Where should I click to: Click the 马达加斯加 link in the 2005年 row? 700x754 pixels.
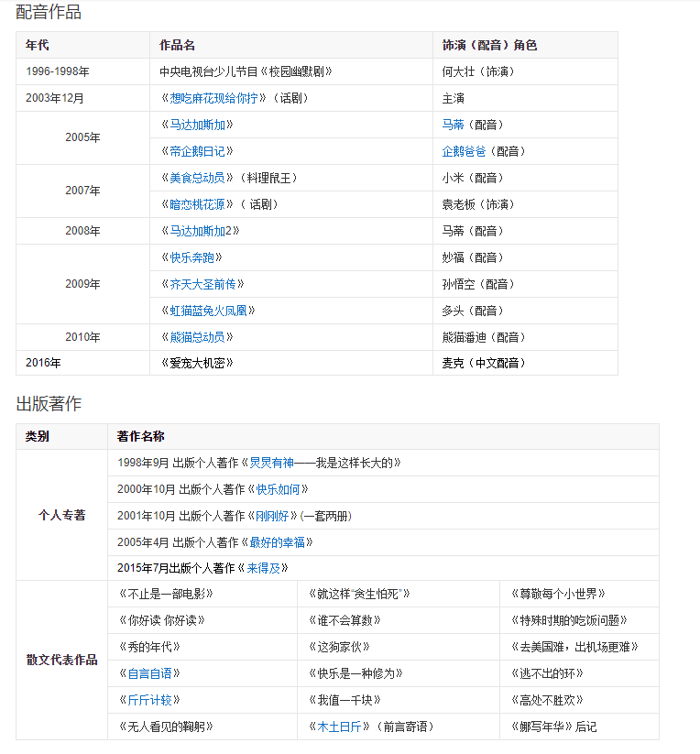197,125
